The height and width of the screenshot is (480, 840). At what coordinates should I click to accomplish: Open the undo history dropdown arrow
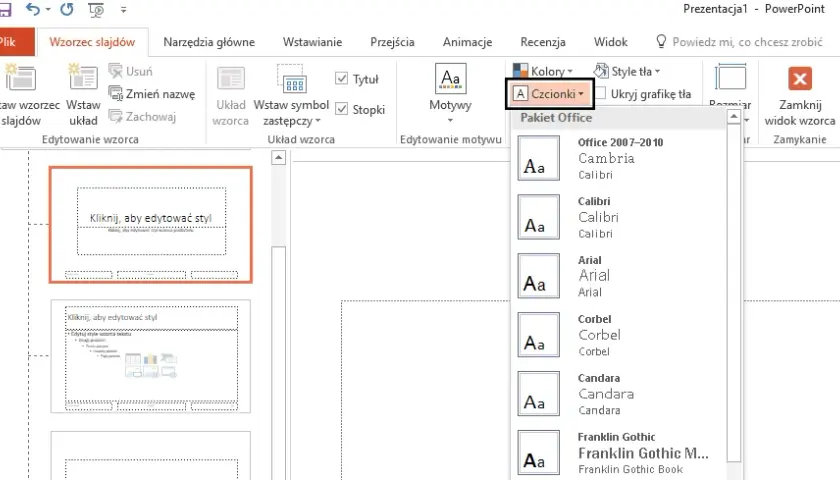point(48,10)
